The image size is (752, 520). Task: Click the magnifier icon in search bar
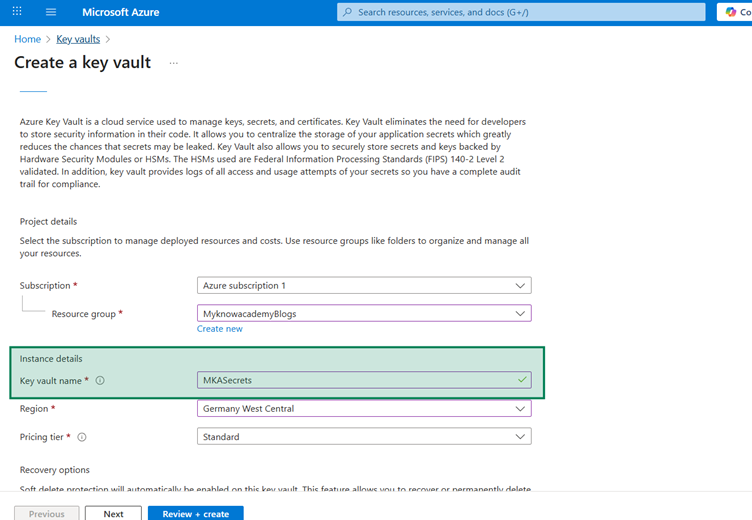coord(347,12)
